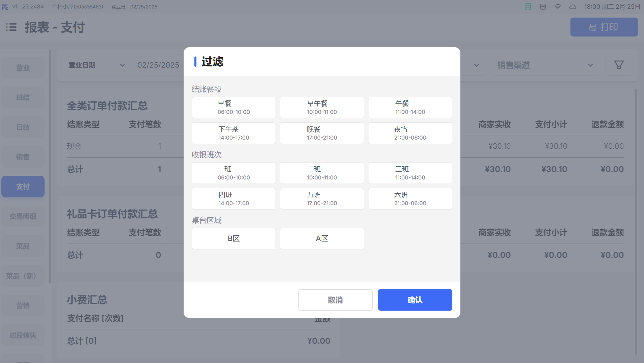
Task: Select the 五班 cashier shift
Action: 322,199
